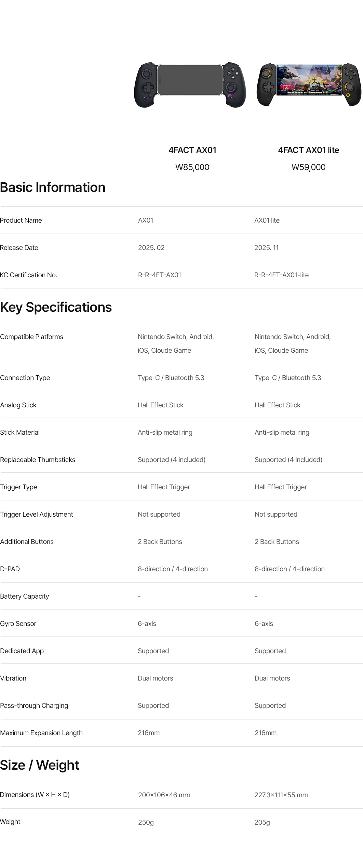
Task: Click the ₩85,000 price
Action: tap(192, 167)
